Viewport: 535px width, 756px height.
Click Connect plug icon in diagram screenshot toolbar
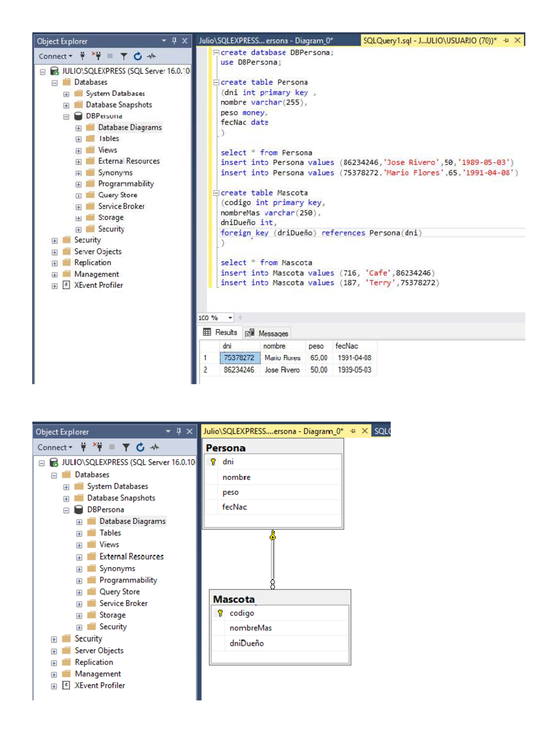point(83,447)
